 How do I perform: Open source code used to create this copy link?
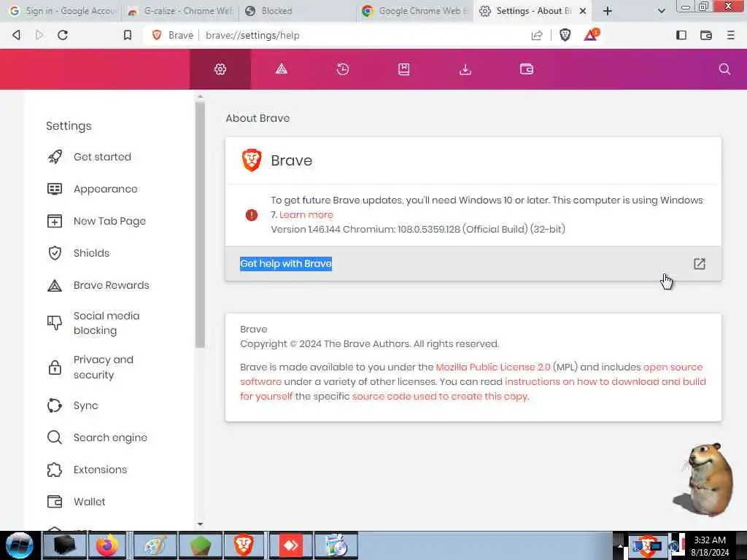(x=440, y=396)
